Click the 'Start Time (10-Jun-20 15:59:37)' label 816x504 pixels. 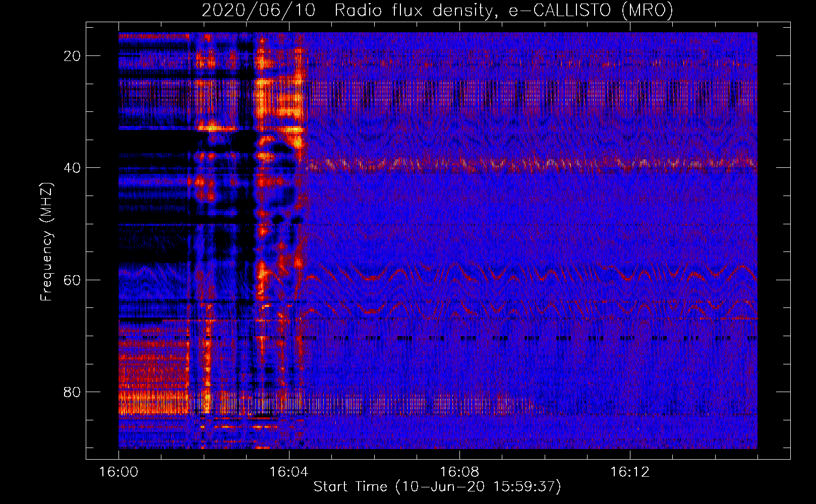[x=437, y=487]
